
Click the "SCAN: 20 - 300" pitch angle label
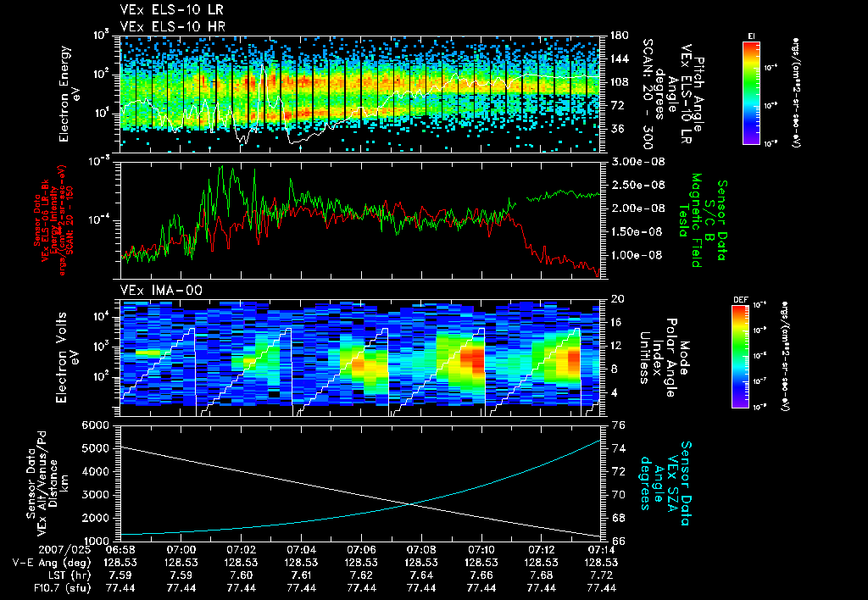coord(648,94)
